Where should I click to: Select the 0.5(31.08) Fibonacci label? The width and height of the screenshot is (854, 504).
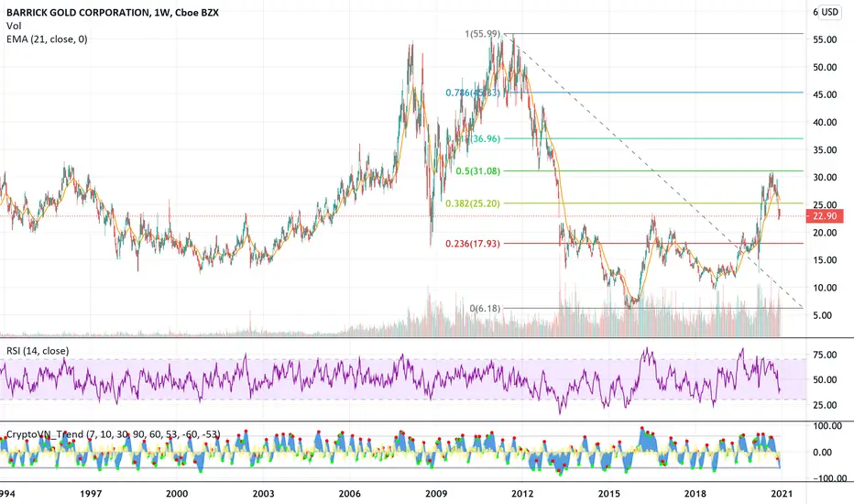[477, 171]
